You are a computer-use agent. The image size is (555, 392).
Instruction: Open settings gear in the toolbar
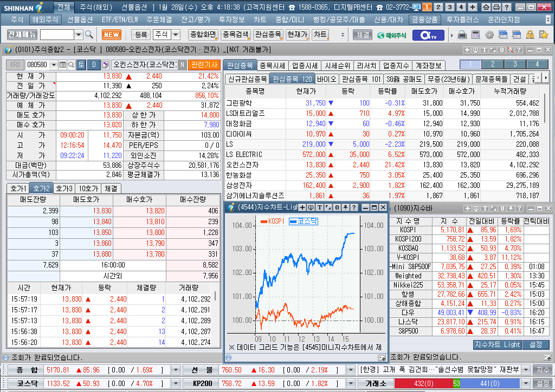489,35
